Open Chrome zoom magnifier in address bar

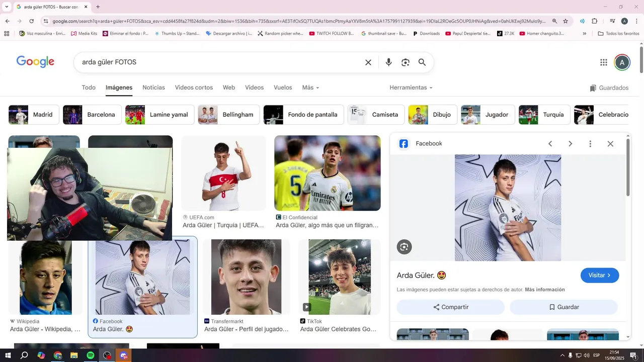tap(554, 21)
